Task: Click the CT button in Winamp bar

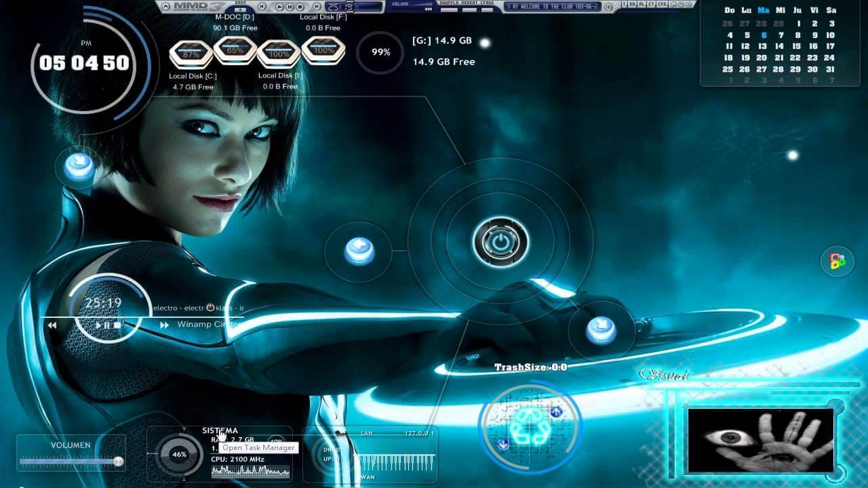Action: [651, 4]
